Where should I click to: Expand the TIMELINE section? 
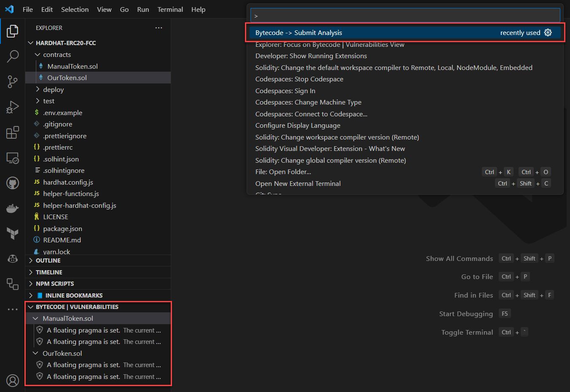point(30,272)
